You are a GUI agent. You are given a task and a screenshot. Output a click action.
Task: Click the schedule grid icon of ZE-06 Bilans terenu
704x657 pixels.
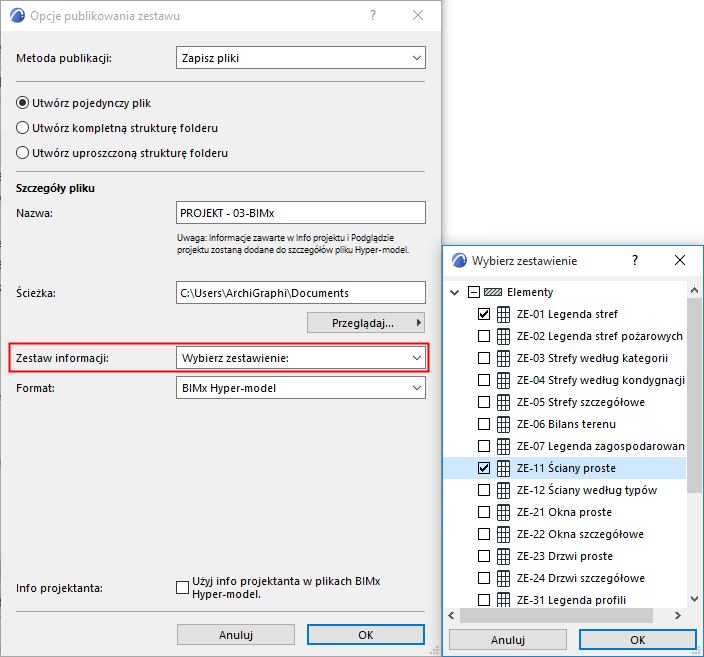tap(503, 424)
